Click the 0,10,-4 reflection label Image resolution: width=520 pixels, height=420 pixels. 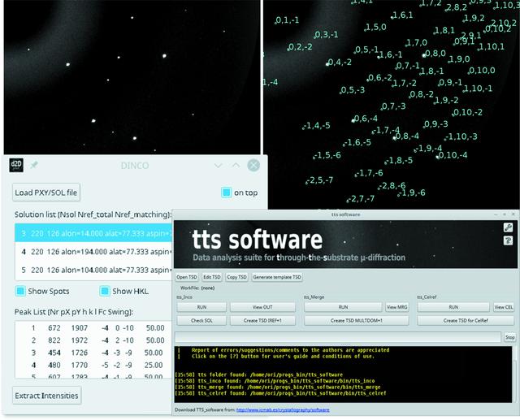coord(453,155)
